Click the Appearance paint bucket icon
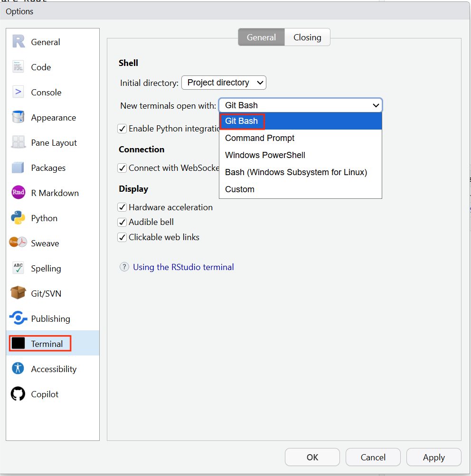The image size is (471, 476). click(x=18, y=117)
